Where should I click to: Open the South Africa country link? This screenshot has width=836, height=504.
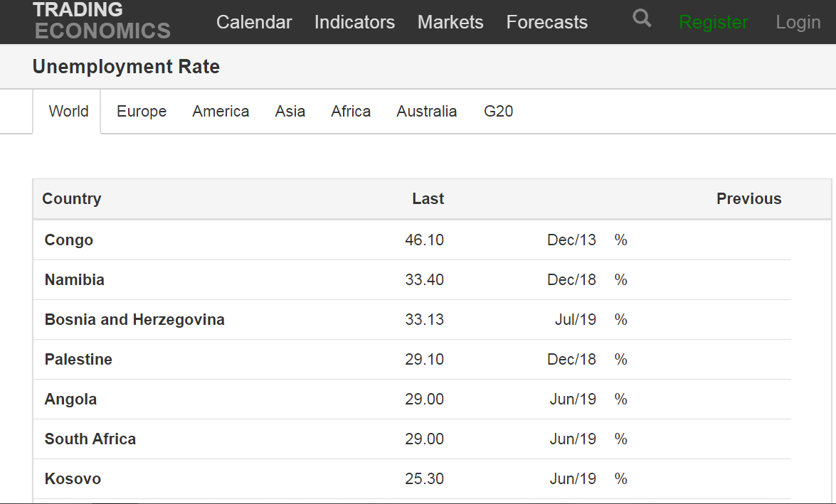point(90,439)
